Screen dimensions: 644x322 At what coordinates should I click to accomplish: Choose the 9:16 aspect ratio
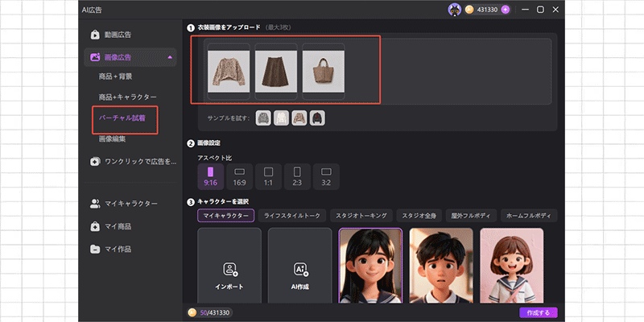pos(211,176)
